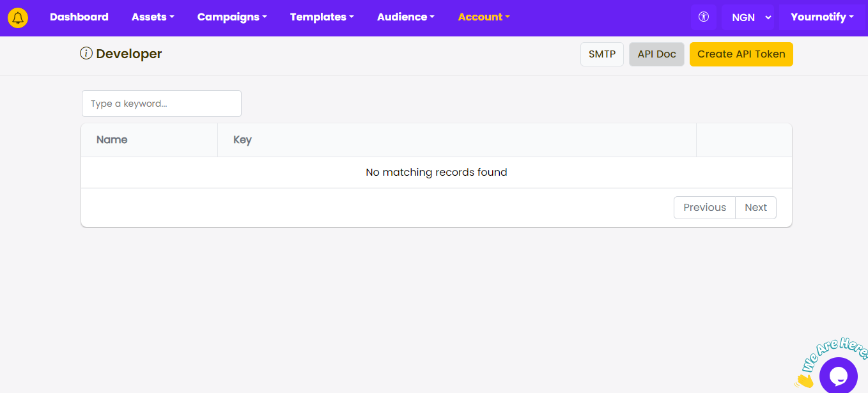868x393 pixels.
Task: Click the info icon beside Developer
Action: (x=86, y=54)
